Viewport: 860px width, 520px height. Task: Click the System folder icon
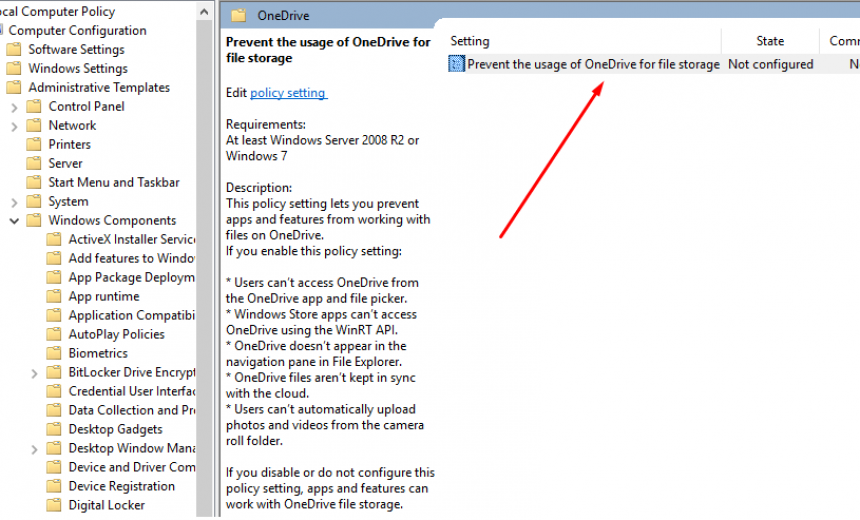coord(34,202)
